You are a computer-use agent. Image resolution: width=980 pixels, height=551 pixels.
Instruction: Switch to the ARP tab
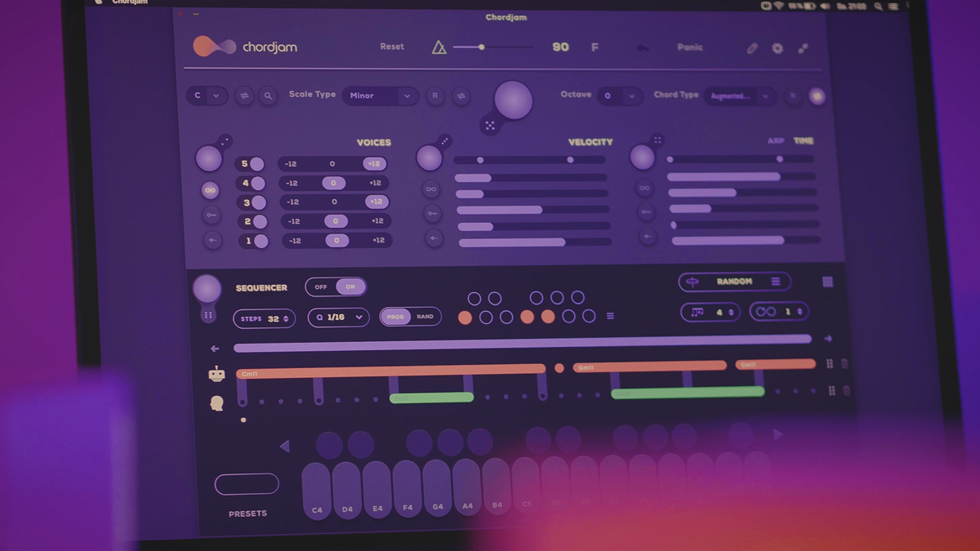tap(776, 141)
